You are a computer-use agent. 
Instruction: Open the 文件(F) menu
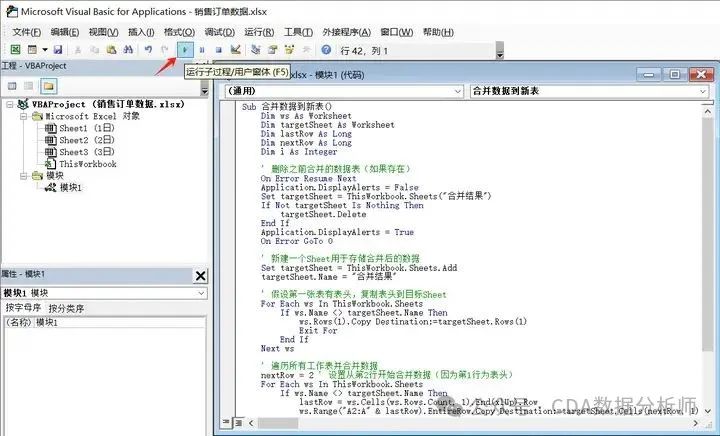coord(27,32)
